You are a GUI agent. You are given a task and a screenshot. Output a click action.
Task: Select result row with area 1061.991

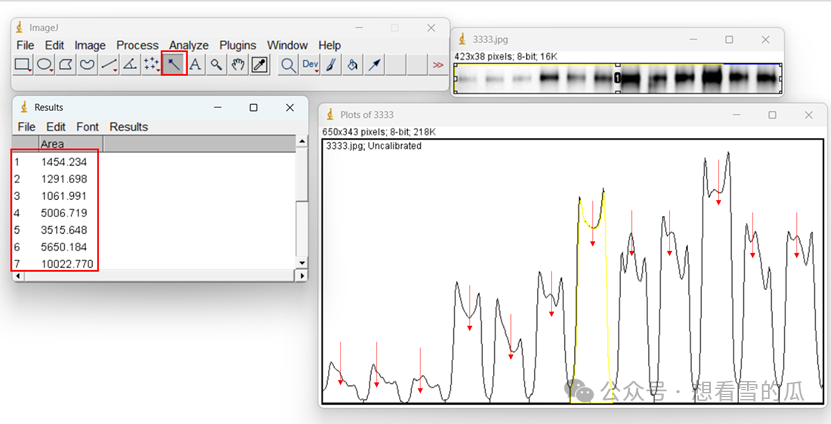154,196
